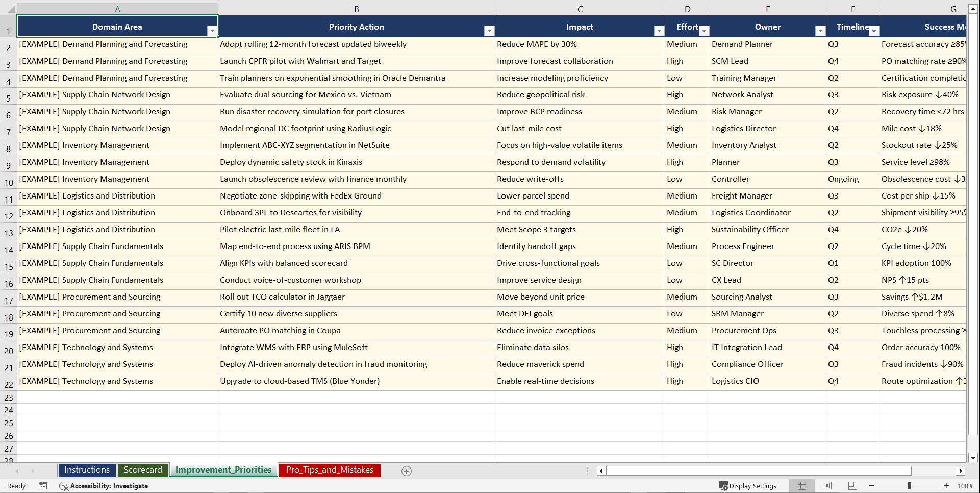The width and height of the screenshot is (980, 493).
Task: Select the entire Effort column header D
Action: [x=687, y=9]
